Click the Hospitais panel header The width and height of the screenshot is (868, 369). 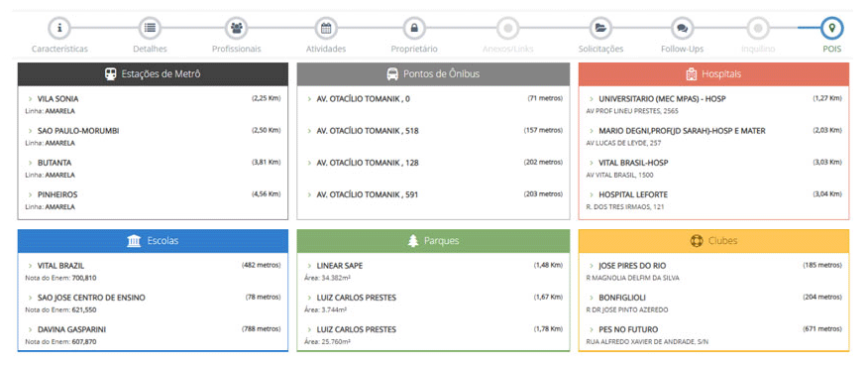[x=713, y=74]
